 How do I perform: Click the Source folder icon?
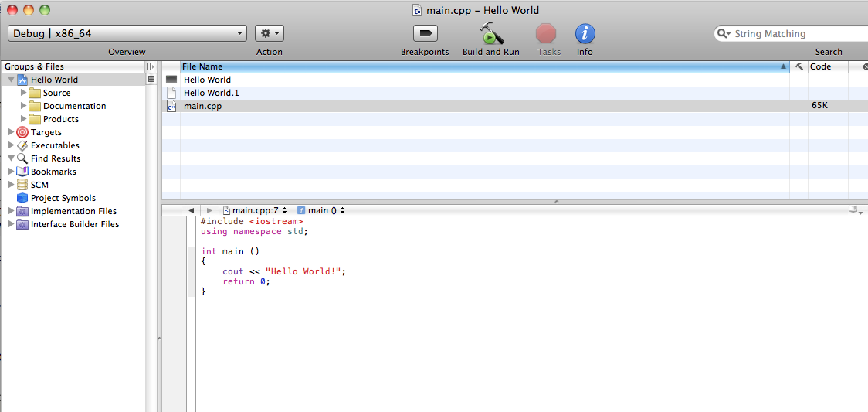pyautogui.click(x=35, y=93)
